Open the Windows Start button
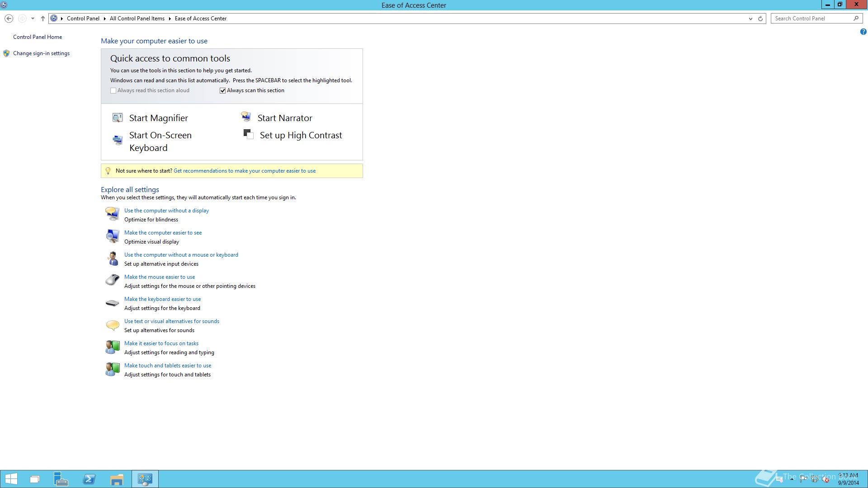Viewport: 868px width, 488px height. pos(11,479)
